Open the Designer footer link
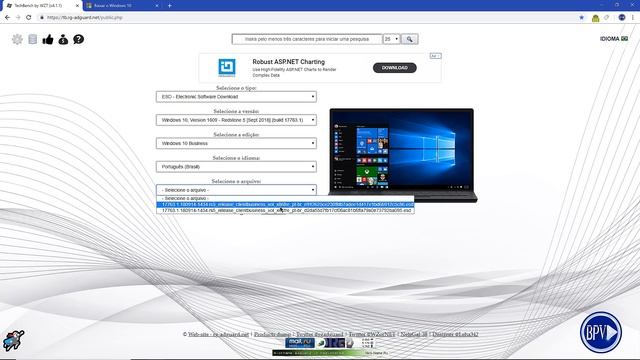 click(x=455, y=334)
